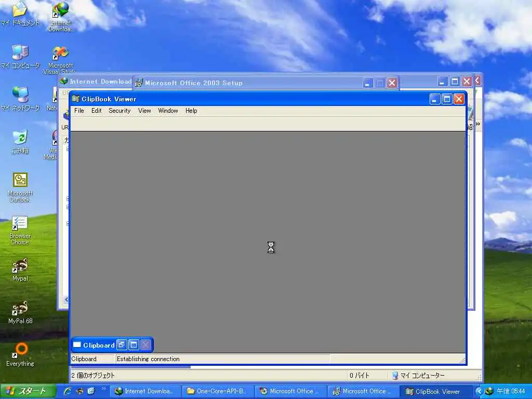Click the Start button on the taskbar
The image size is (532, 399).
pos(28,391)
